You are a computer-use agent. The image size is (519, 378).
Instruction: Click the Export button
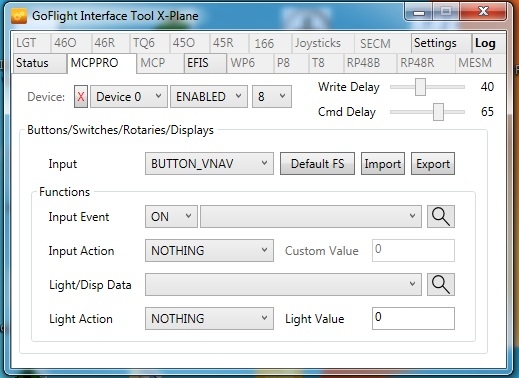pyautogui.click(x=433, y=164)
